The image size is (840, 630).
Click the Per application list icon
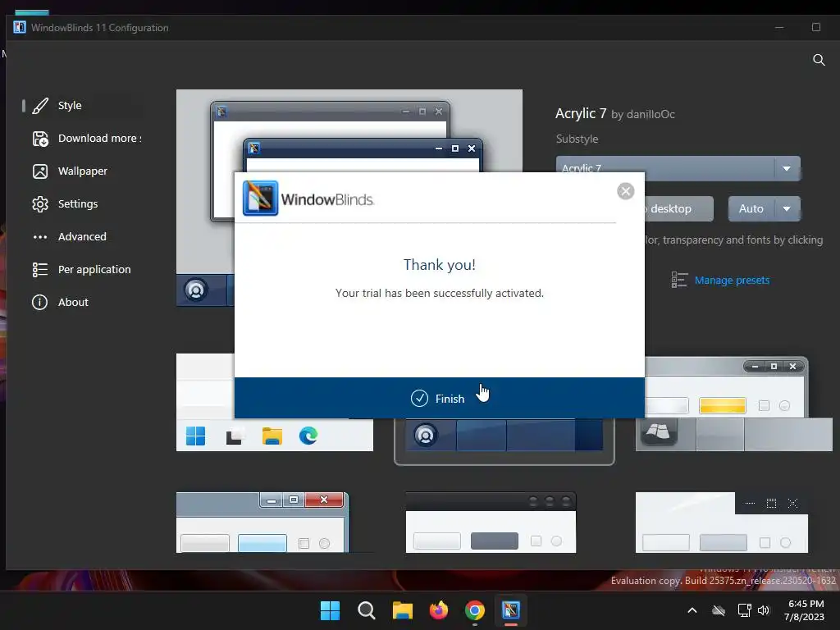[x=40, y=269]
